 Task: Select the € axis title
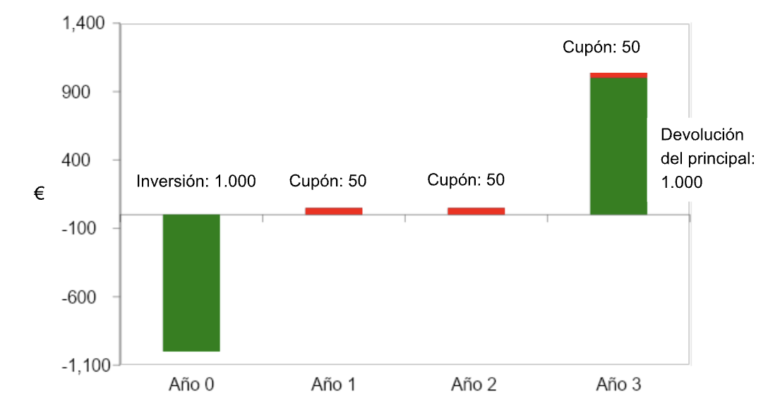tap(39, 193)
